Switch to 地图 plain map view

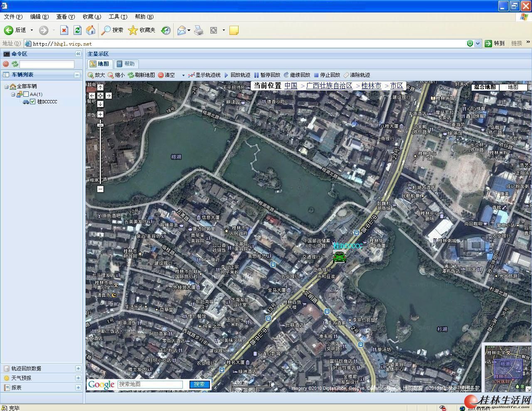pyautogui.click(x=513, y=87)
